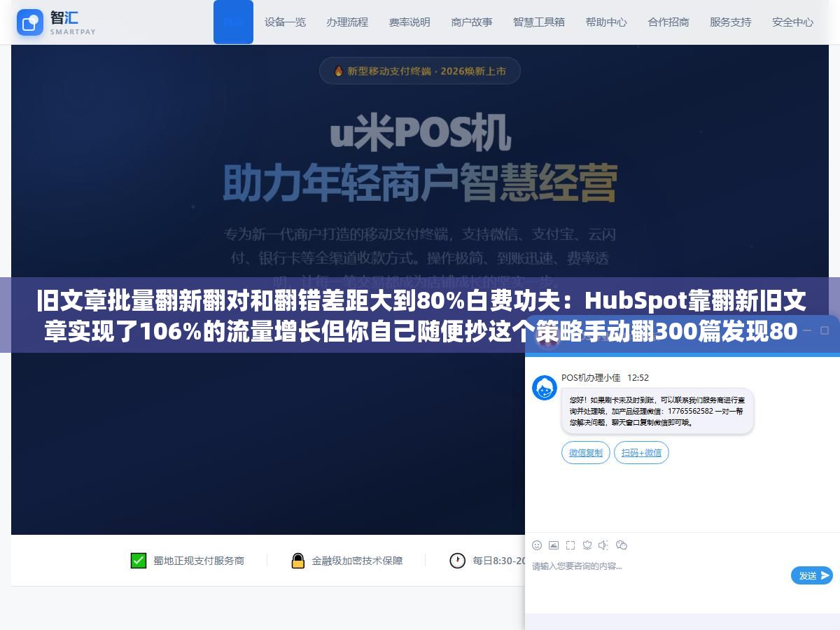
Task: Go to 服务支持 section
Action: 731,22
